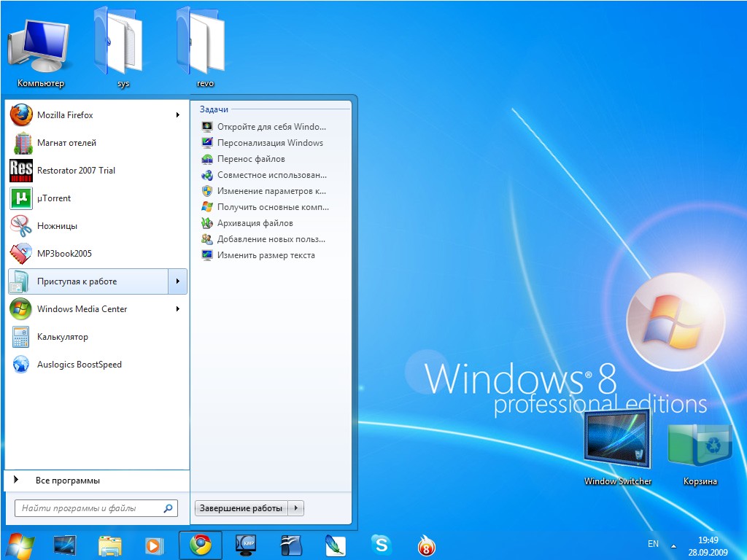747x560 pixels.
Task: Choose Архивация файлов from tasks list
Action: click(255, 223)
